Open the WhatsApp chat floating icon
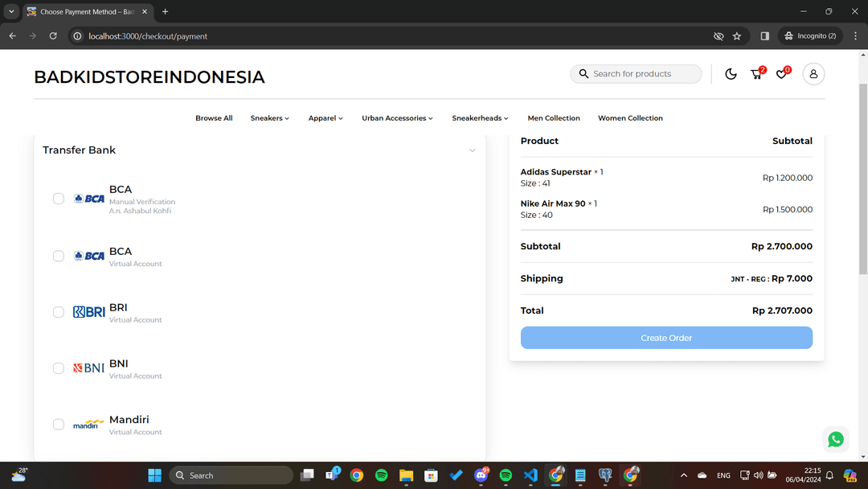This screenshot has width=868, height=489. (x=835, y=439)
